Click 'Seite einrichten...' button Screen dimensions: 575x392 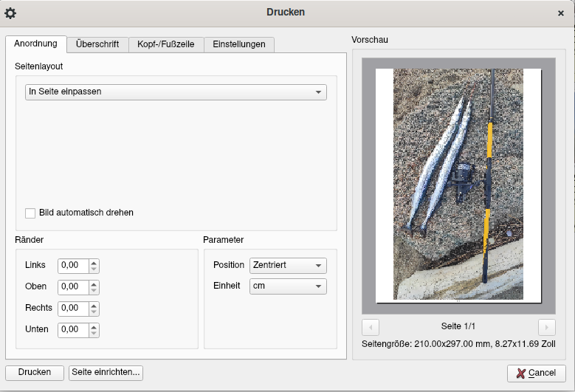(106, 373)
